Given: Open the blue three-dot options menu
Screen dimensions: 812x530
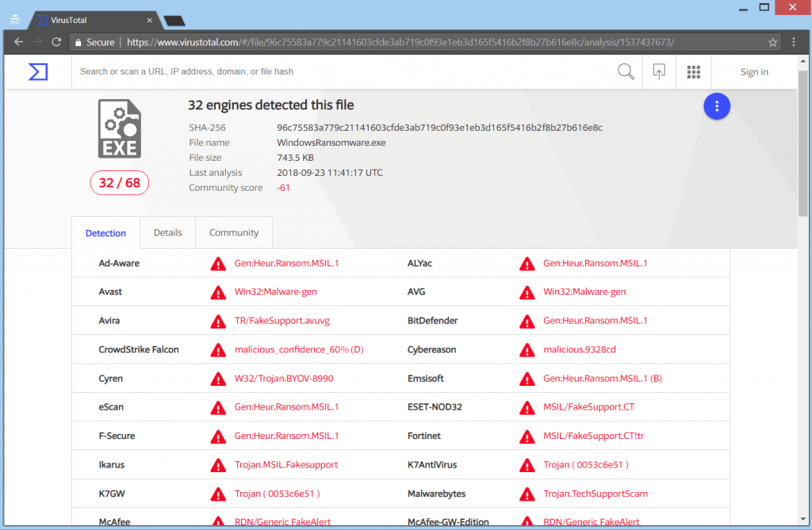Looking at the screenshot, I should pos(716,105).
